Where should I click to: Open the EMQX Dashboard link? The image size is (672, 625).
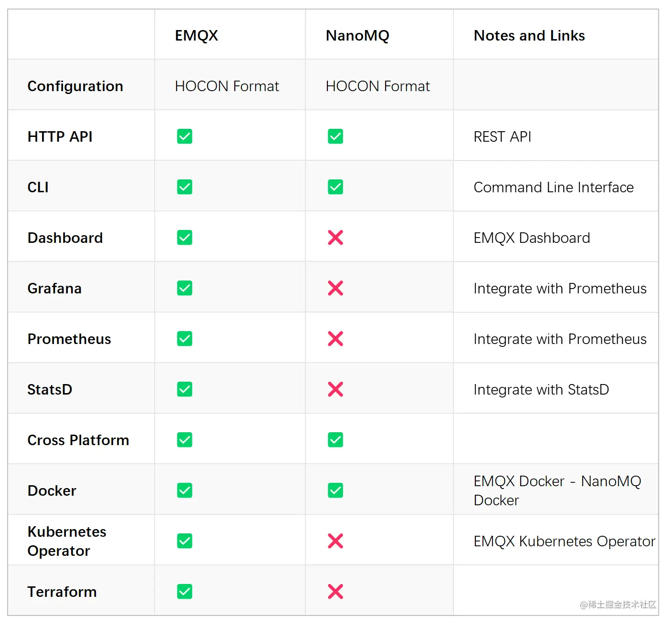point(532,238)
